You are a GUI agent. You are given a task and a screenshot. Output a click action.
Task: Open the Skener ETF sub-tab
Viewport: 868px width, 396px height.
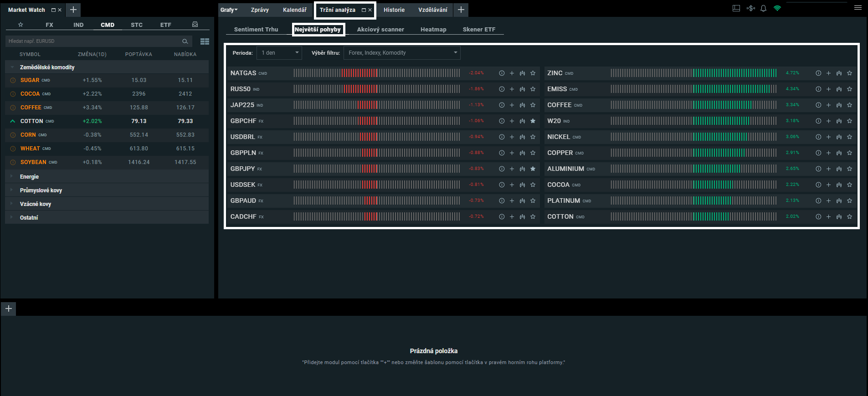(479, 29)
